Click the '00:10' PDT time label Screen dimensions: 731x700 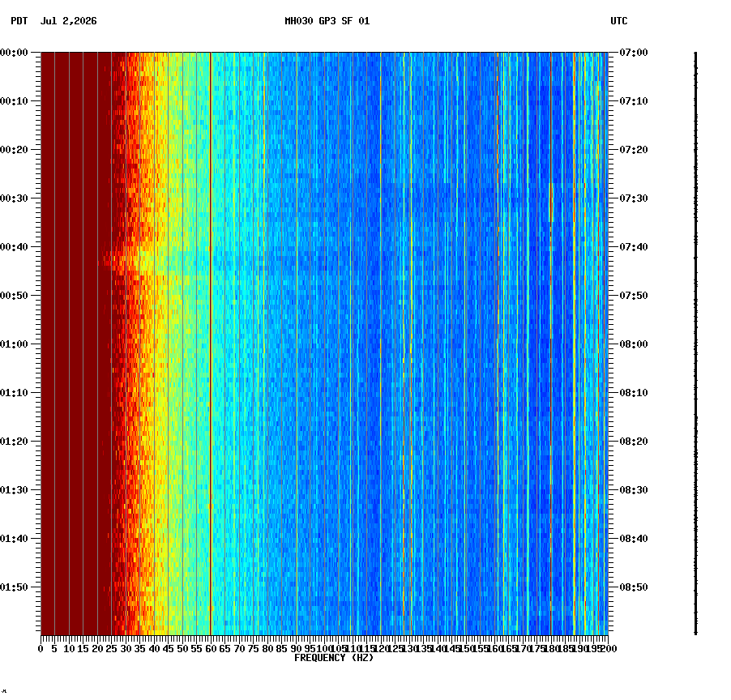pyautogui.click(x=14, y=101)
